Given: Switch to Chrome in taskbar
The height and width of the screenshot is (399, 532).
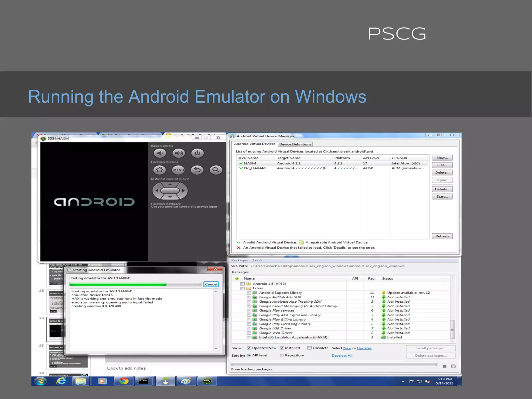Looking at the screenshot, I should [124, 381].
